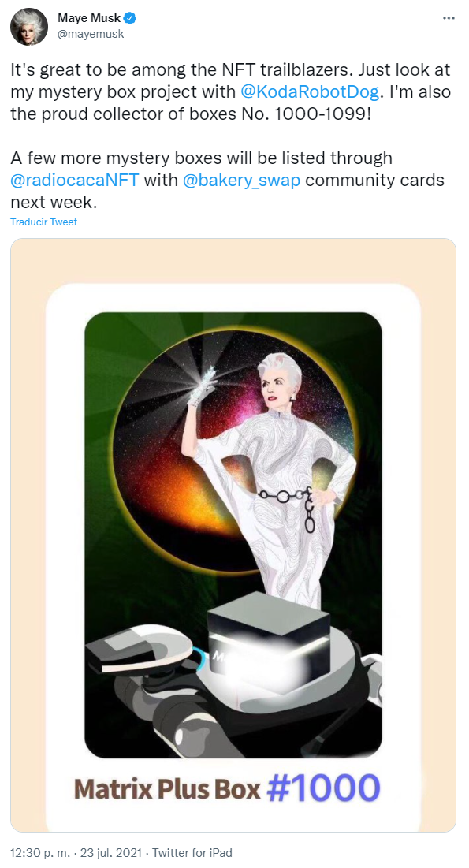
Task: Open the @bakery_swap mention
Action: pos(241,180)
